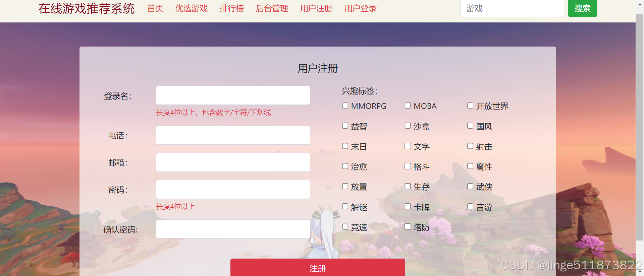Open the 排行榜 rankings page

pyautogui.click(x=232, y=8)
